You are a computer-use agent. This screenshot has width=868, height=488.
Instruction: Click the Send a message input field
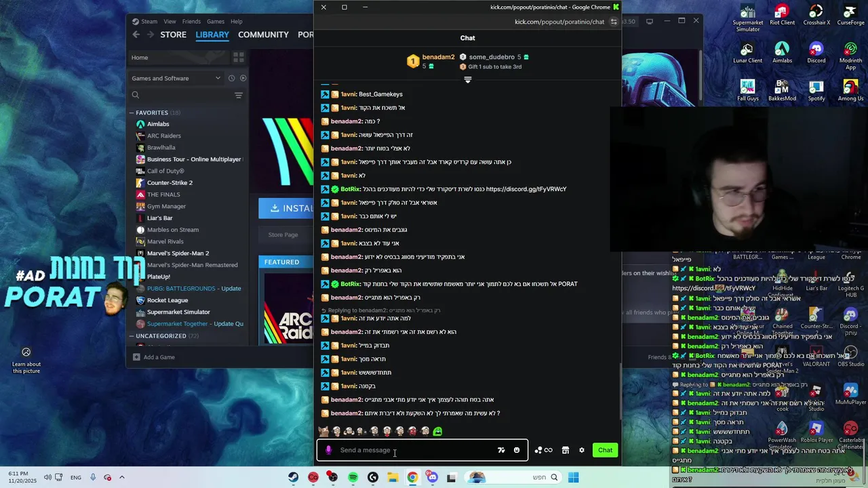pos(422,450)
